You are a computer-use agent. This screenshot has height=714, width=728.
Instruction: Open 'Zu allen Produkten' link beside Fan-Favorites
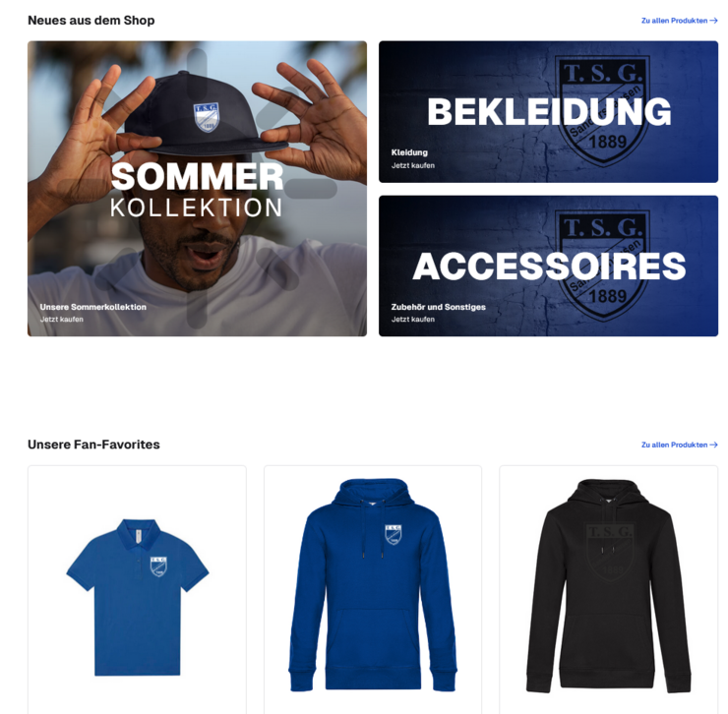679,445
